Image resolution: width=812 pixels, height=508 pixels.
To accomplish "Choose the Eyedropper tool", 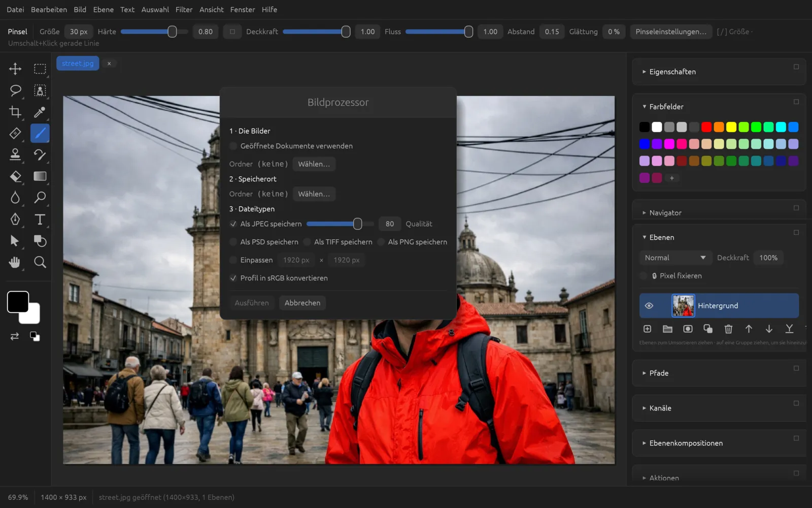I will pos(40,112).
